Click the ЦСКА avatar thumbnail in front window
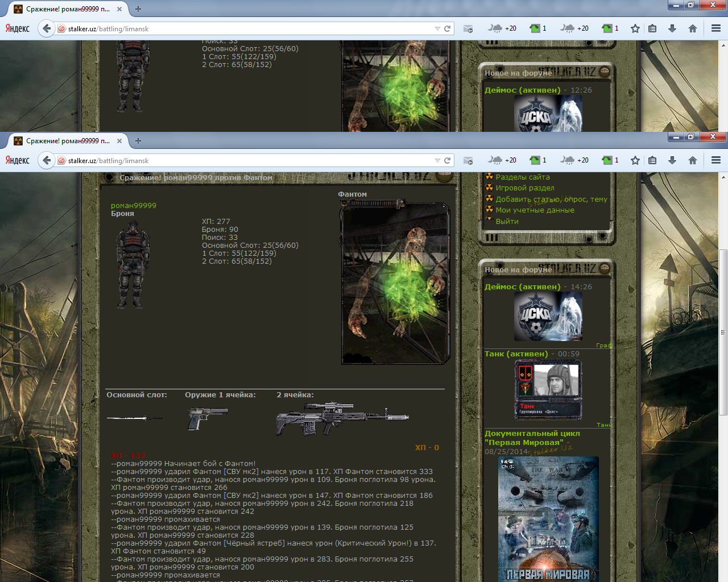 [x=548, y=316]
